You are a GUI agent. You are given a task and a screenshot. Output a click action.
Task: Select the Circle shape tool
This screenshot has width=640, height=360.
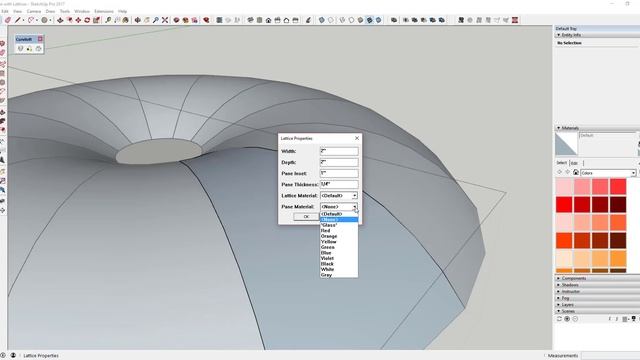coord(44,20)
